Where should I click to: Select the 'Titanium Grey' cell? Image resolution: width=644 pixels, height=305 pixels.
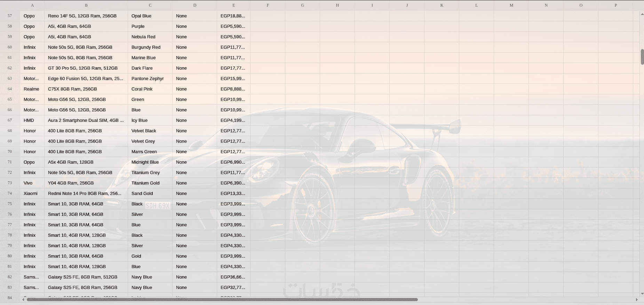point(150,172)
